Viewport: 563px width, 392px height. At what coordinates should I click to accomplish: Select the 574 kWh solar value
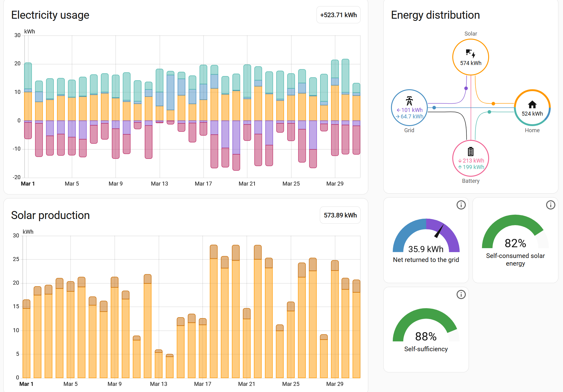pos(470,63)
